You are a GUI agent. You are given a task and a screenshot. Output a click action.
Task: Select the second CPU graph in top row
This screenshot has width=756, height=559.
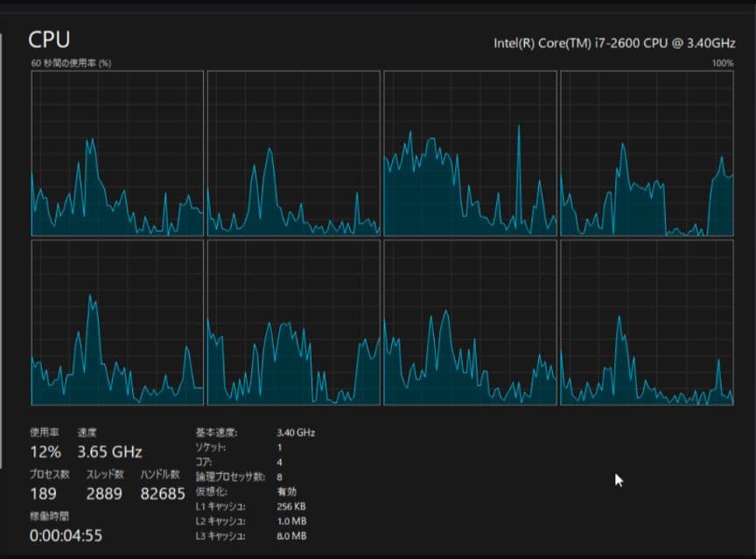tap(293, 153)
